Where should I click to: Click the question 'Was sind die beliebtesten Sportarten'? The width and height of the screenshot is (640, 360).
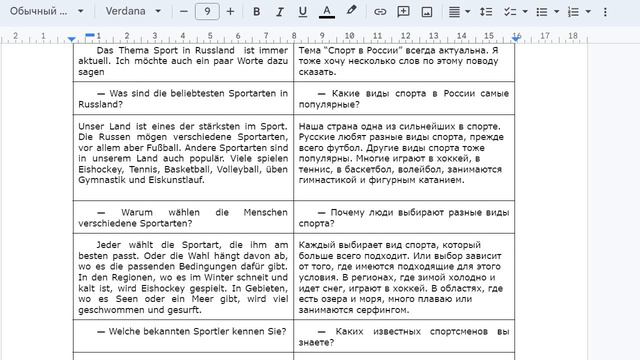tap(183, 98)
